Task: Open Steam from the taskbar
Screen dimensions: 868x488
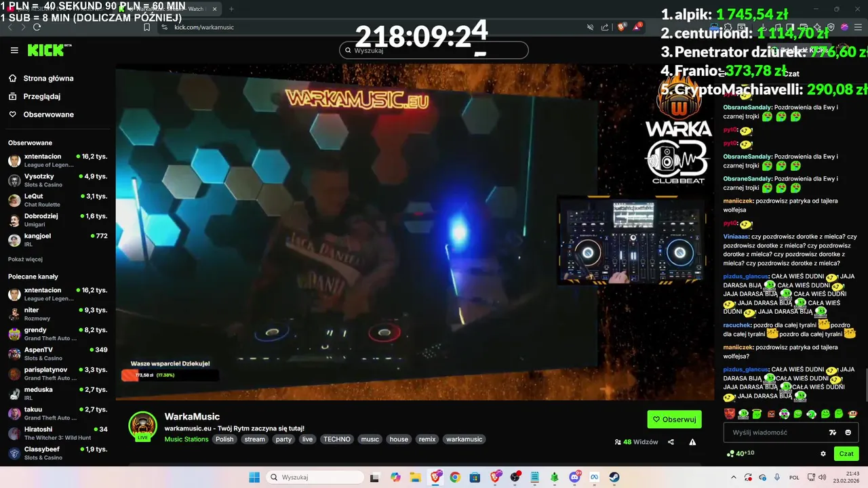Action: coord(614,477)
